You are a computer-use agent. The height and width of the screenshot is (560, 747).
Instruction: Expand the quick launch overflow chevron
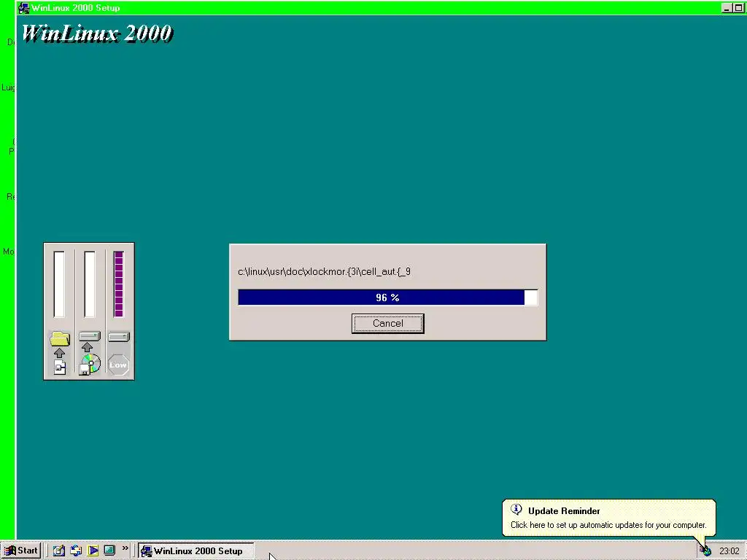pyautogui.click(x=125, y=548)
